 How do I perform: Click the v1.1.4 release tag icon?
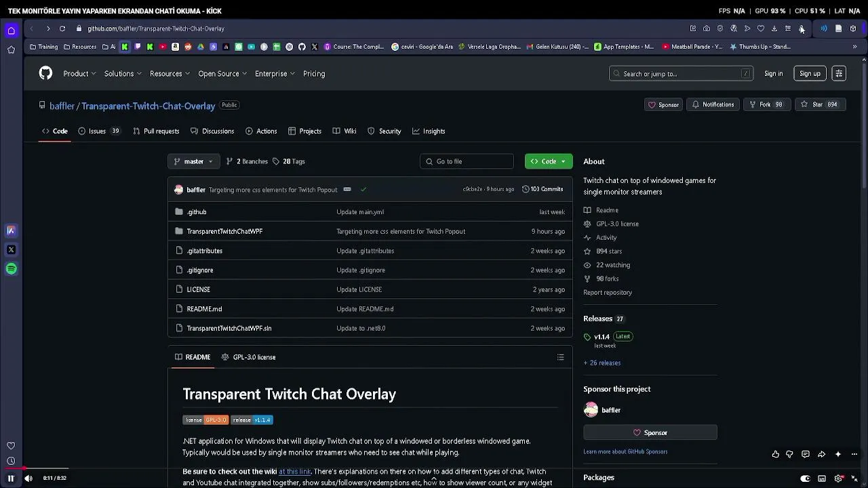587,337
